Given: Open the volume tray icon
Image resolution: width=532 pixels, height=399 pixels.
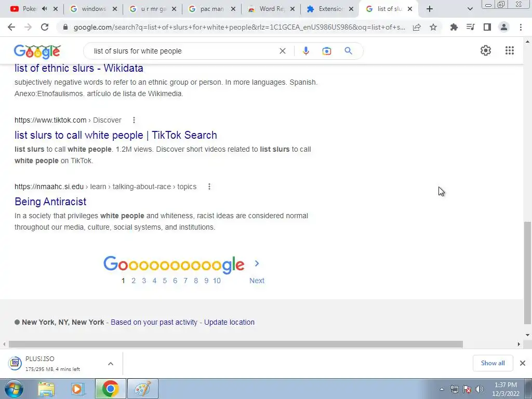Looking at the screenshot, I should tap(480, 389).
